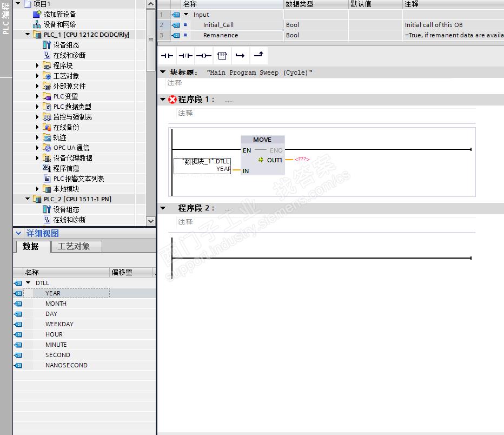Click the OPC UA 通信 folder icon
This screenshot has height=435, width=504.
(x=47, y=148)
